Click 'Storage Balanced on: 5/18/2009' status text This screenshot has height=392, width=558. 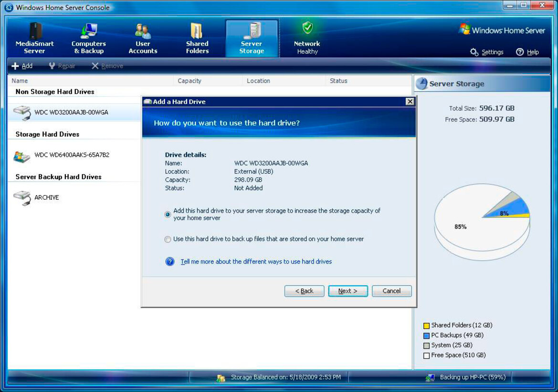[286, 377]
